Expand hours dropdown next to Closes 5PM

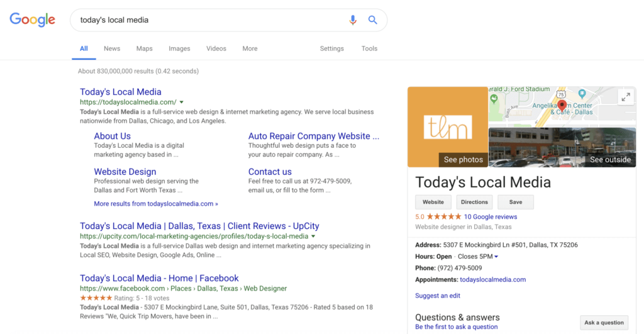[496, 257]
